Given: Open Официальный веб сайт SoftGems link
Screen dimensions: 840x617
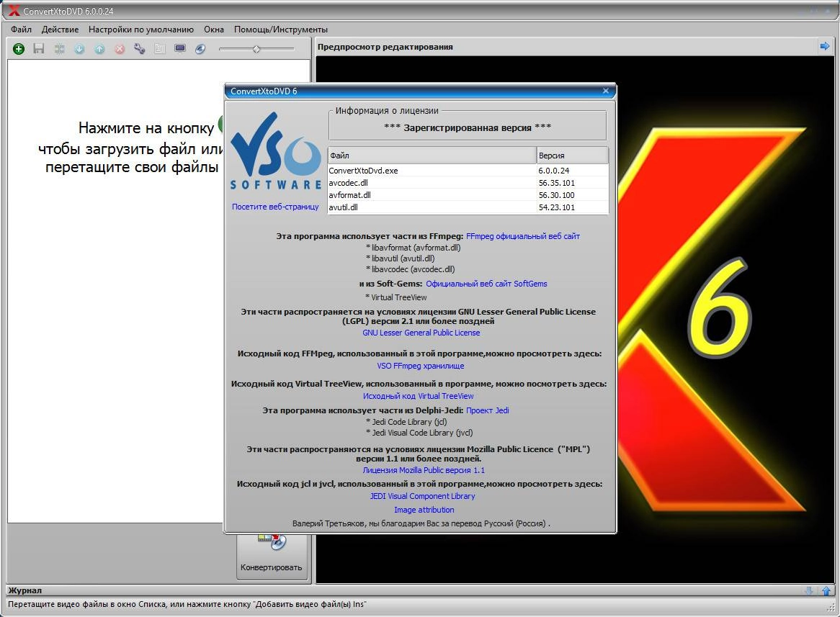Looking at the screenshot, I should click(486, 284).
